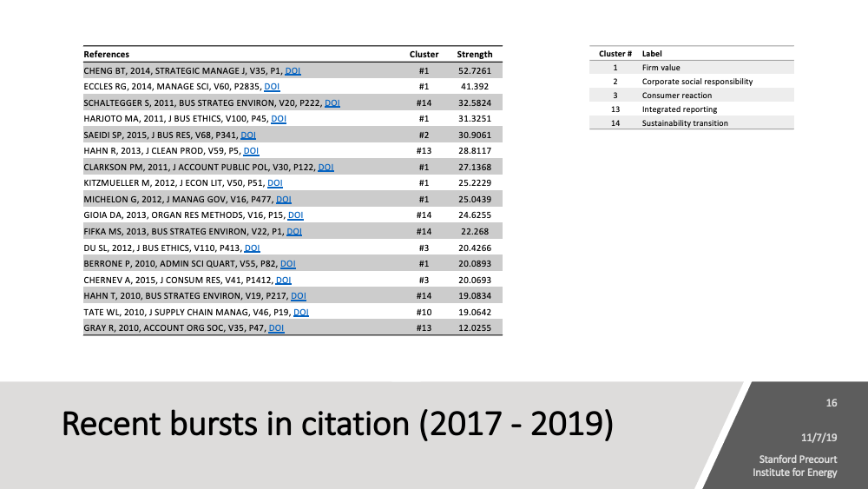Open the Saeidi SP 2015 DOI link
This screenshot has width=868, height=489.
pyautogui.click(x=248, y=135)
